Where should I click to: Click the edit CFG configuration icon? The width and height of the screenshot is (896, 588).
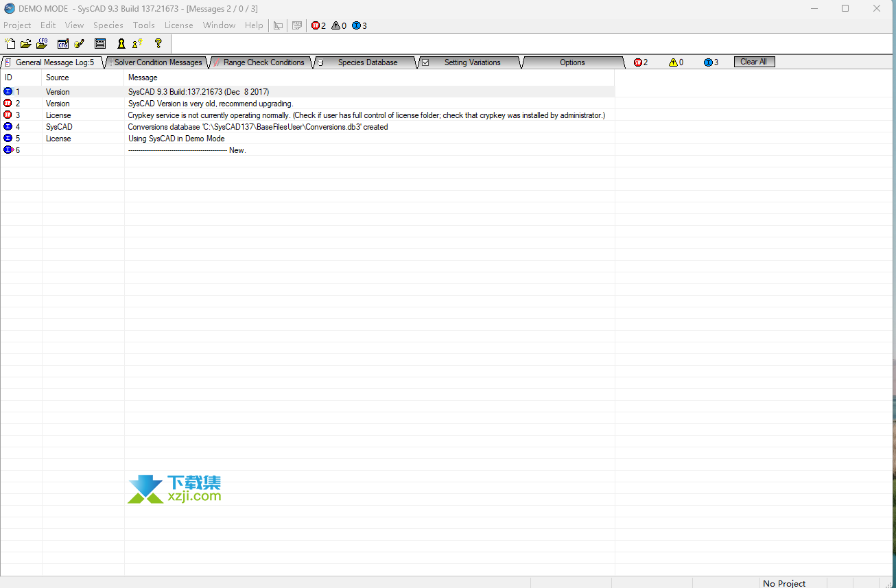63,43
